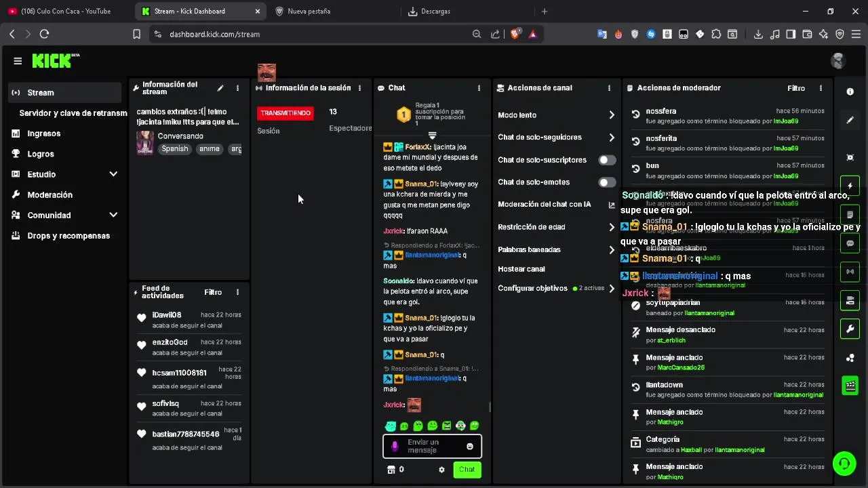Viewport: 868px width, 488px height.
Task: Toggle Chat de solo-emotes switch
Action: (607, 182)
